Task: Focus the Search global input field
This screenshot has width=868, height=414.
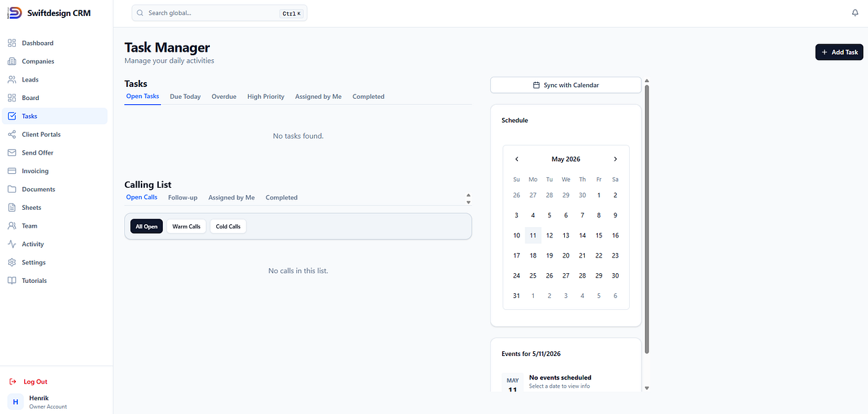Action: (x=219, y=13)
